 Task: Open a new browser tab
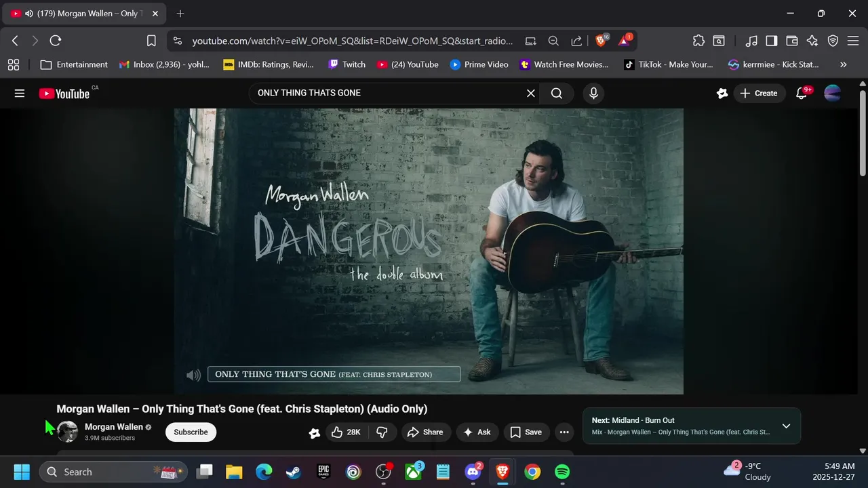click(180, 14)
